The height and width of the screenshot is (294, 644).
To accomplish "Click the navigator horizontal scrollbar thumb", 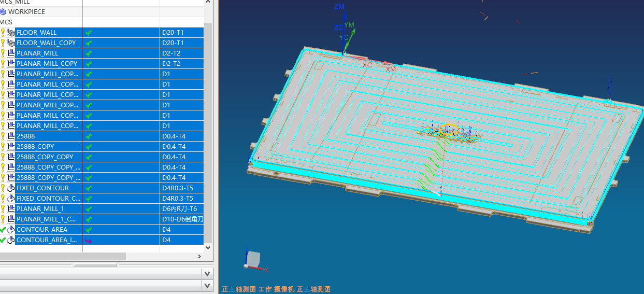I will [x=63, y=257].
